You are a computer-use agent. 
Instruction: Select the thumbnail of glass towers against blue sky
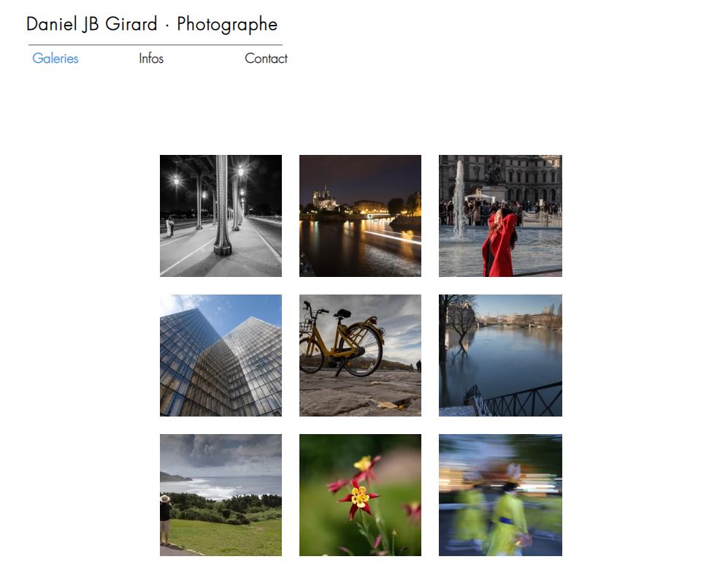pyautogui.click(x=221, y=355)
